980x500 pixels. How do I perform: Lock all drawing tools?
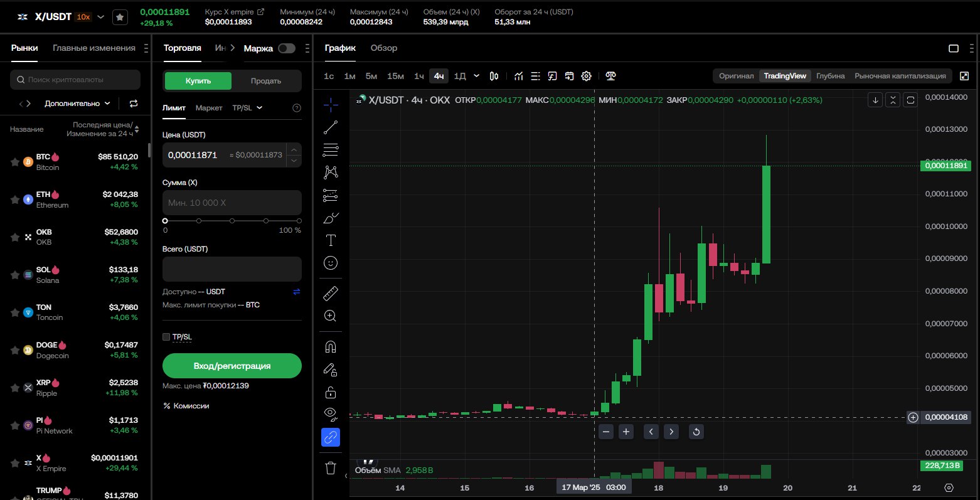pyautogui.click(x=331, y=392)
